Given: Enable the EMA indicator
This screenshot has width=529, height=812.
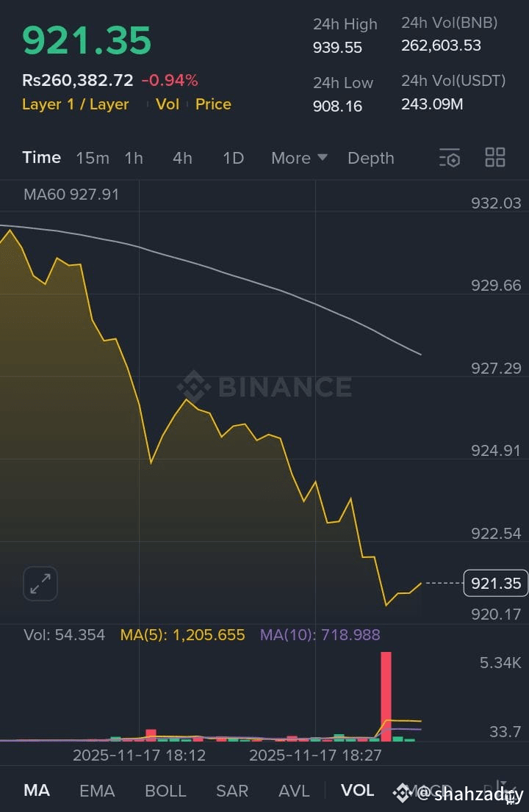Looking at the screenshot, I should (x=97, y=791).
